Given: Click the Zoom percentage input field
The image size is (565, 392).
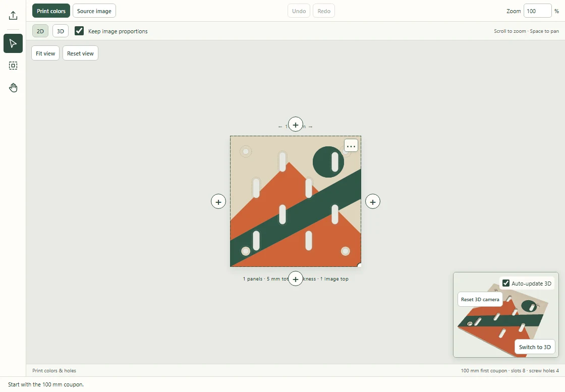Looking at the screenshot, I should (x=537, y=11).
